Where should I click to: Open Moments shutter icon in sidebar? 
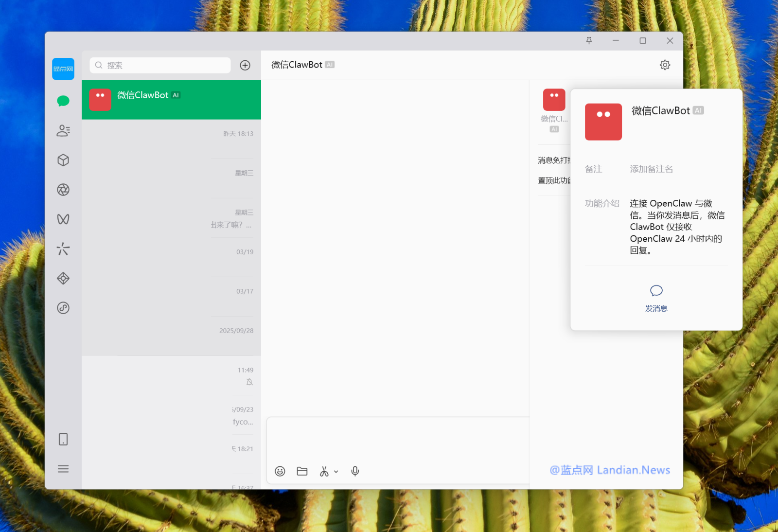pos(63,190)
